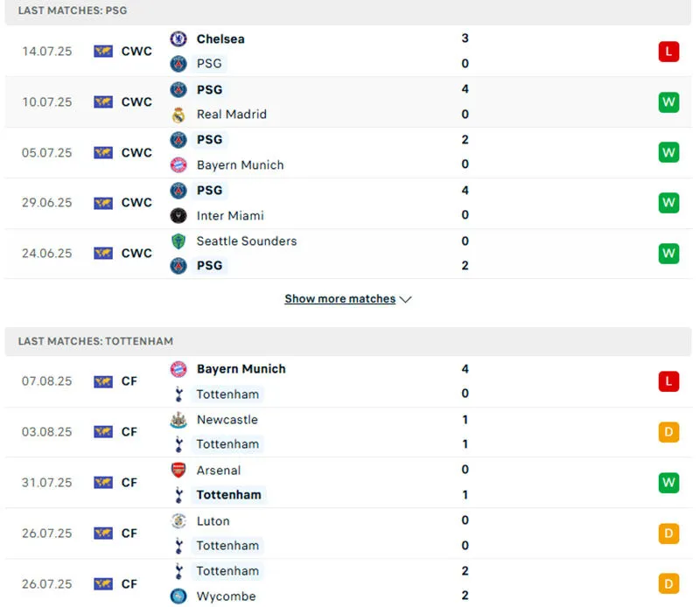Click the Arsenal crest icon
The width and height of the screenshot is (700, 607).
pyautogui.click(x=178, y=471)
